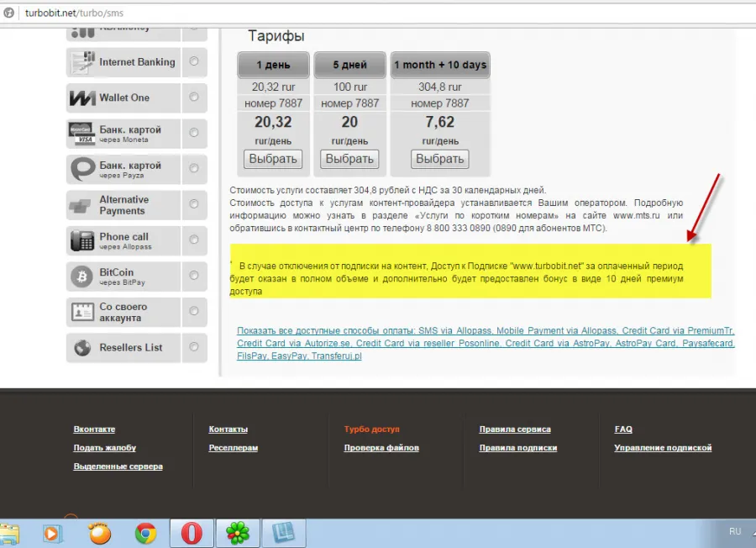Open the blue book taskbar icon
756x548 pixels.
tap(283, 534)
